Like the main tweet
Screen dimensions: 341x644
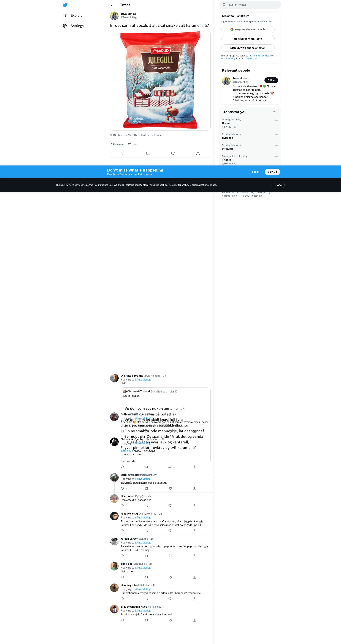pos(173,154)
